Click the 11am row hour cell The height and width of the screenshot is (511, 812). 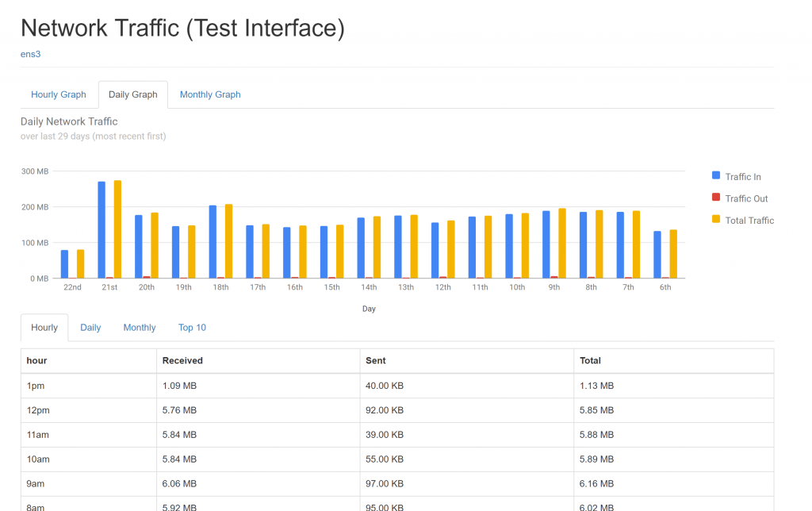pyautogui.click(x=89, y=435)
